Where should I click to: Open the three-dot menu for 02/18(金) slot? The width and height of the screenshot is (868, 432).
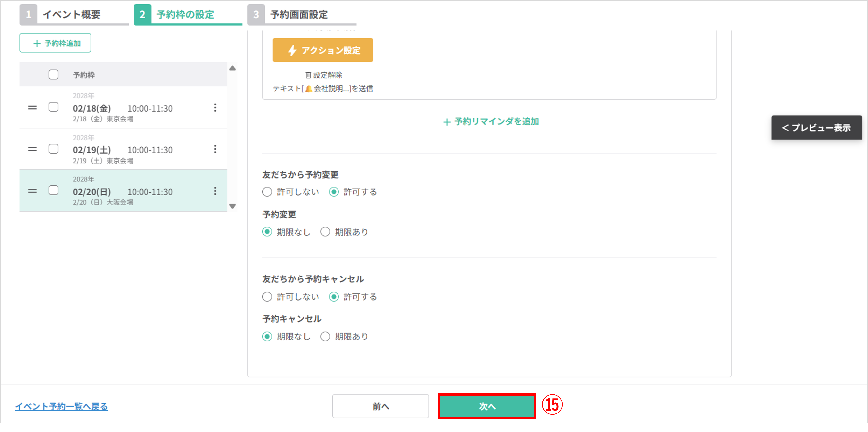tap(215, 108)
